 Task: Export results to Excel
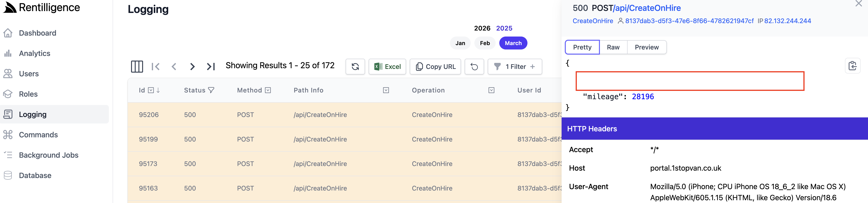click(387, 67)
